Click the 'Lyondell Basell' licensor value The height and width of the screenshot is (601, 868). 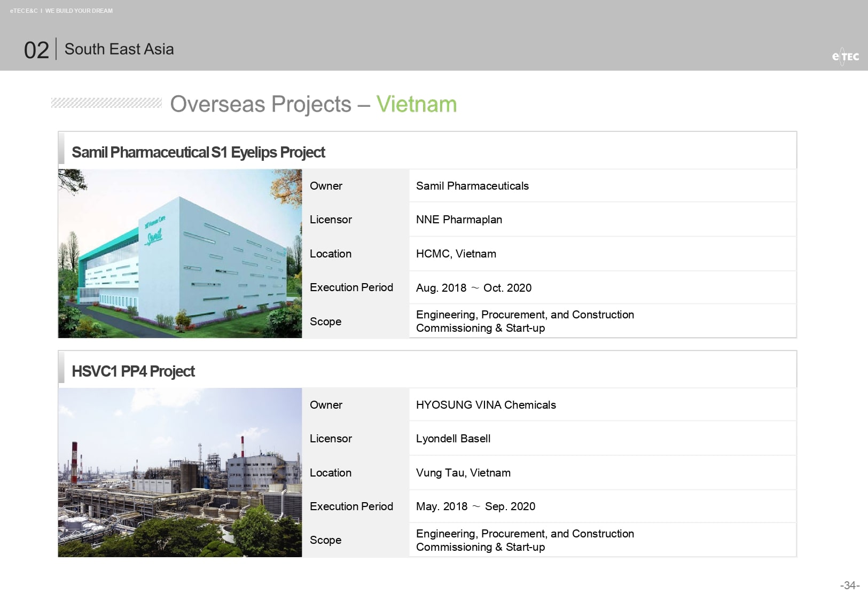coord(453,439)
